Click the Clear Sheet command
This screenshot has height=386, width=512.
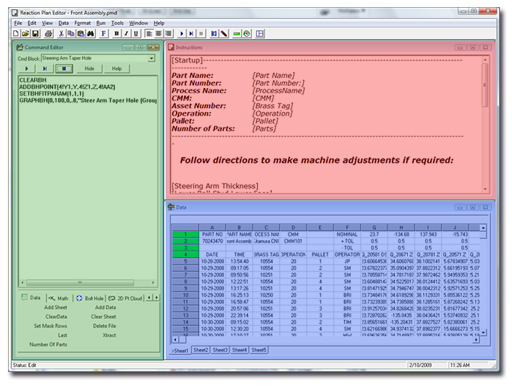click(104, 317)
